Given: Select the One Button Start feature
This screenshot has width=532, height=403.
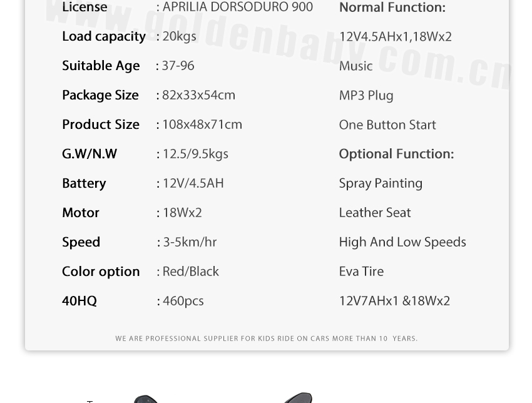Looking at the screenshot, I should tap(387, 125).
